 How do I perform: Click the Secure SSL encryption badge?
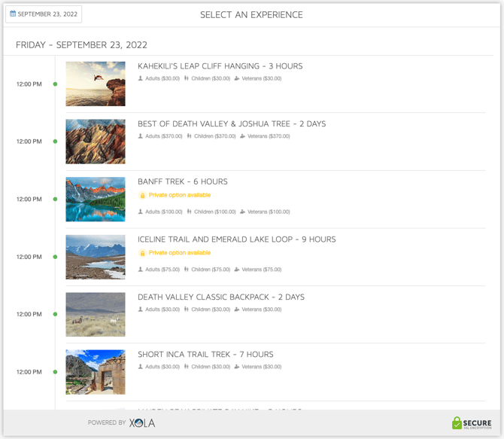pos(472,423)
